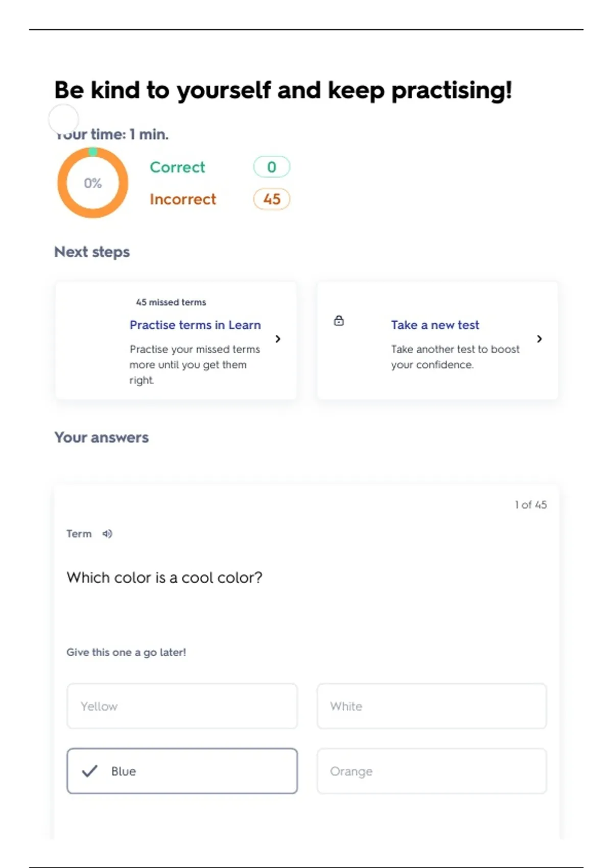Play audio for the term
The image size is (613, 868).
coord(107,534)
